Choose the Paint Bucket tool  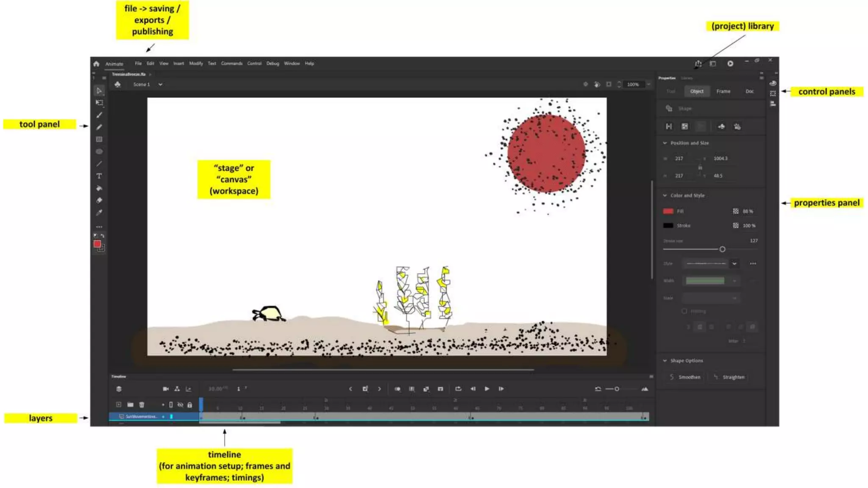pos(99,189)
